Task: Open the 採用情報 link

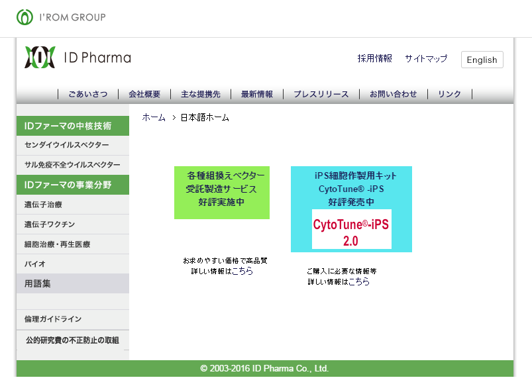Action: pyautogui.click(x=374, y=59)
